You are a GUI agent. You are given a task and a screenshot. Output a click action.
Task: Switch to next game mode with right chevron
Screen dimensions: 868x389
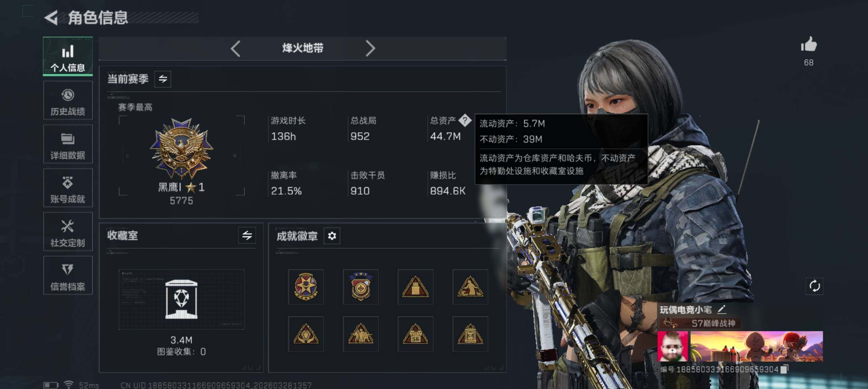[x=370, y=48]
